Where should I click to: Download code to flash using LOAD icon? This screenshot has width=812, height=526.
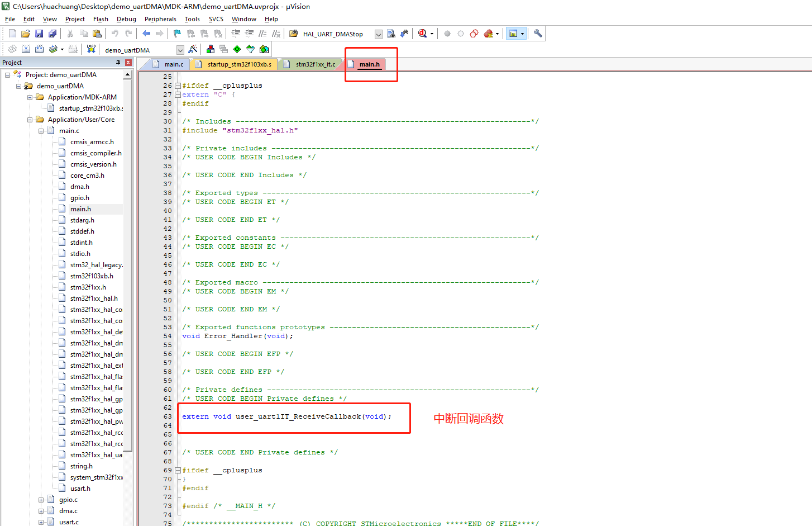click(90, 49)
